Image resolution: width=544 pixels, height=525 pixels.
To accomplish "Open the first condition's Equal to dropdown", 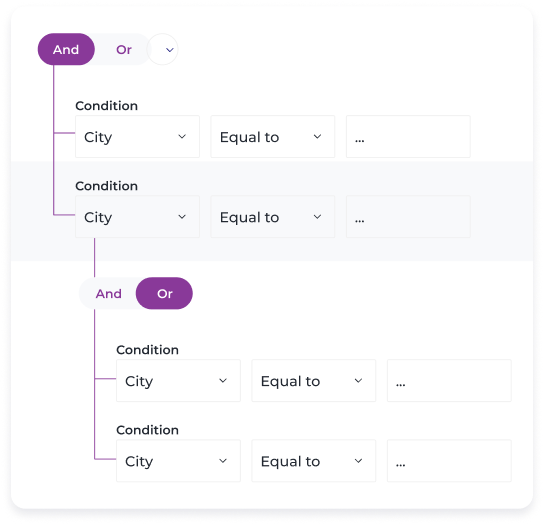I will (273, 137).
